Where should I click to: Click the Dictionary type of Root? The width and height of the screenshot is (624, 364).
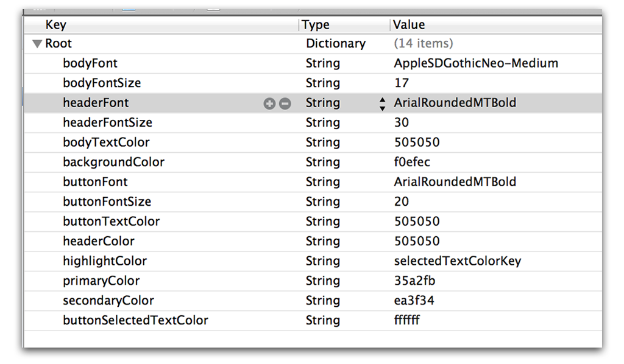pyautogui.click(x=336, y=44)
